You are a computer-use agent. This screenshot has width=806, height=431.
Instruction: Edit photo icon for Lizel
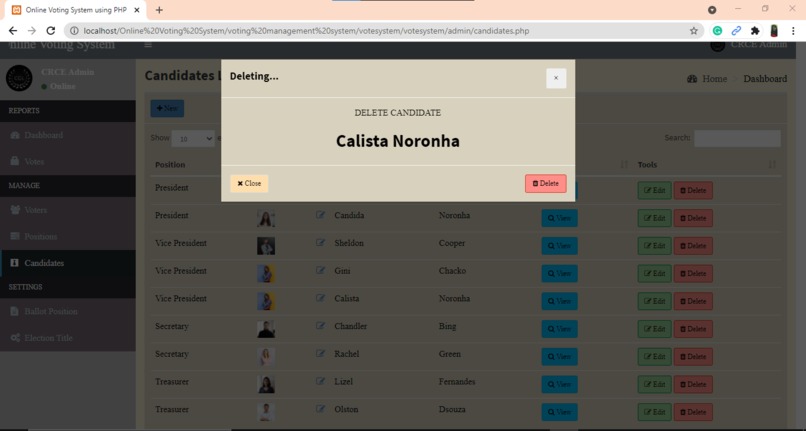click(320, 382)
